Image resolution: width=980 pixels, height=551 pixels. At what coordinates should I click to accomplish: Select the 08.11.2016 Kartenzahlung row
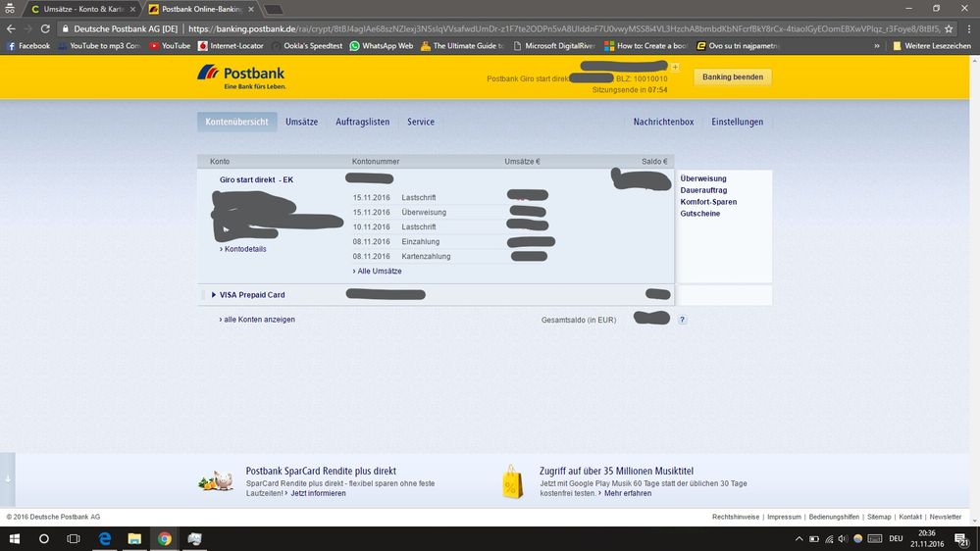click(450, 256)
